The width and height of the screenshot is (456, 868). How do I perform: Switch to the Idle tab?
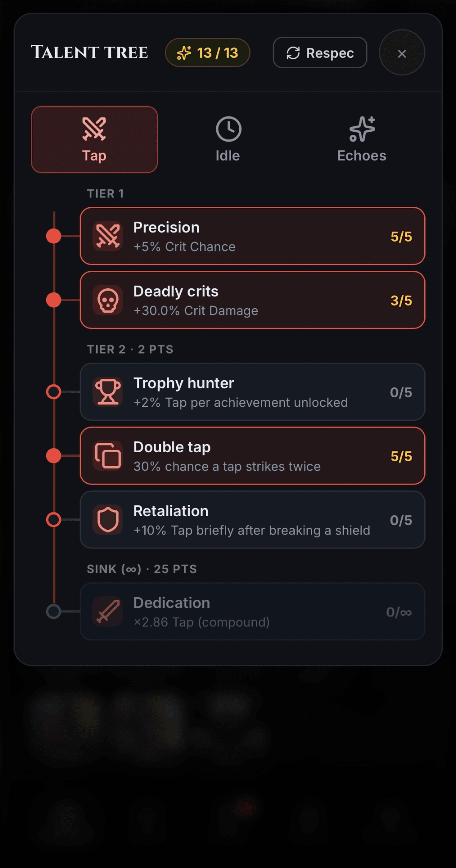(x=228, y=139)
